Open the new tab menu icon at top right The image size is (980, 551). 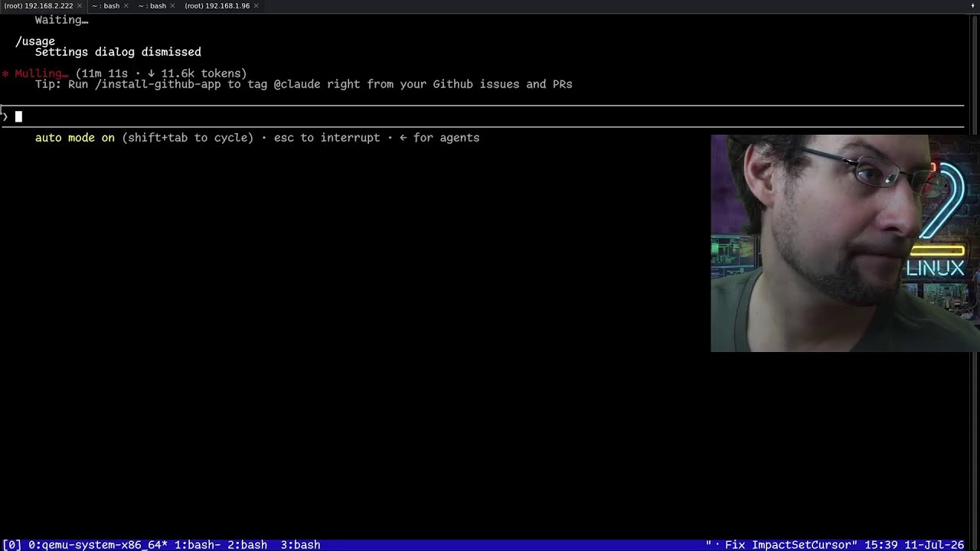coord(973,5)
